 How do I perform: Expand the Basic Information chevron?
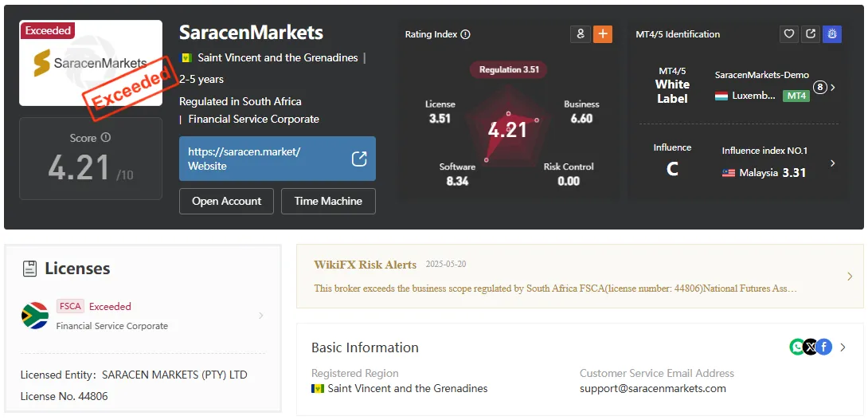(843, 347)
